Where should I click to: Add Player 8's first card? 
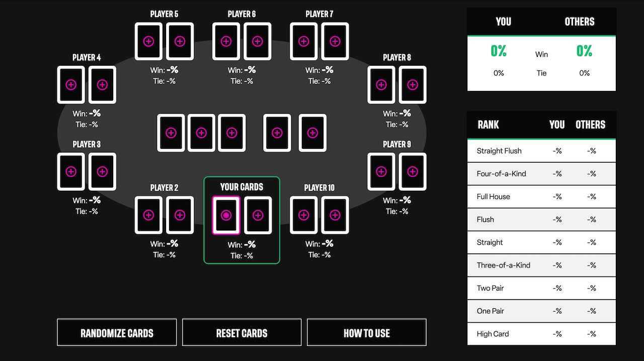[381, 85]
